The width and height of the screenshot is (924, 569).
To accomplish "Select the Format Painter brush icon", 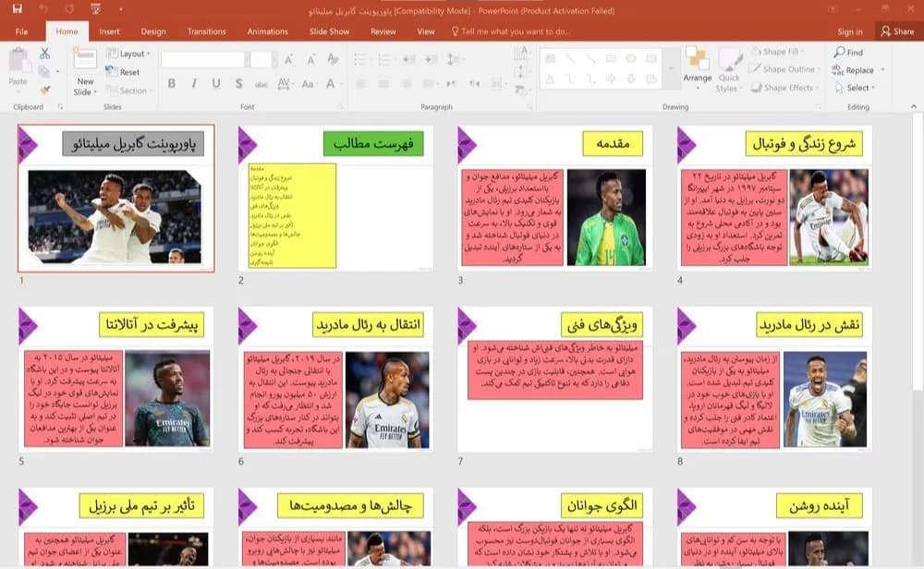I will (x=44, y=91).
